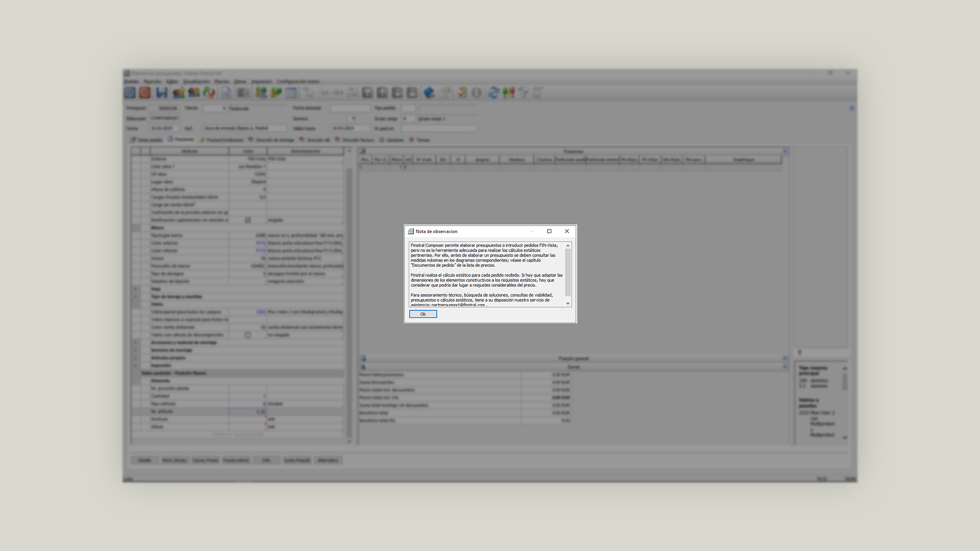Click the window icon in the dialog title bar
Viewport: 980px width, 551px height.
click(410, 231)
